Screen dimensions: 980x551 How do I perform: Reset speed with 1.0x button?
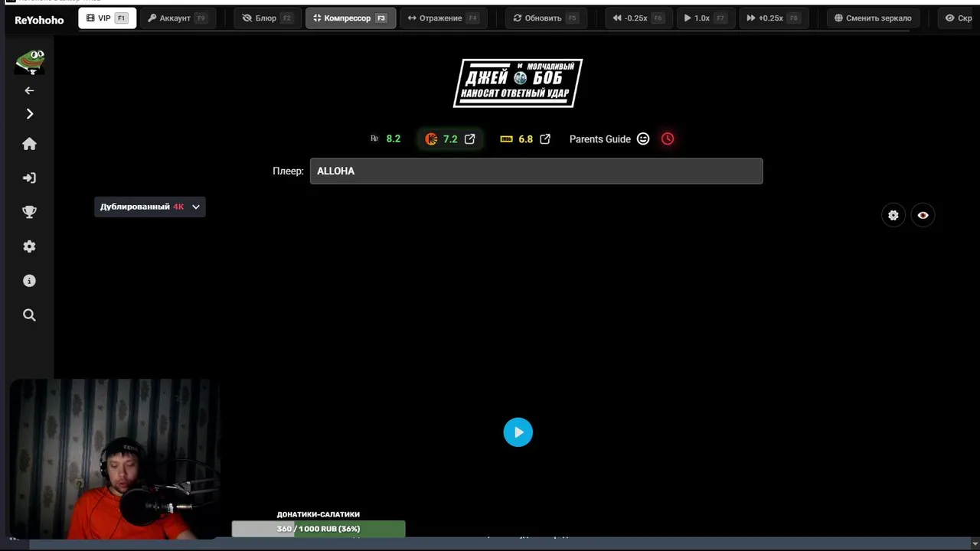(704, 18)
